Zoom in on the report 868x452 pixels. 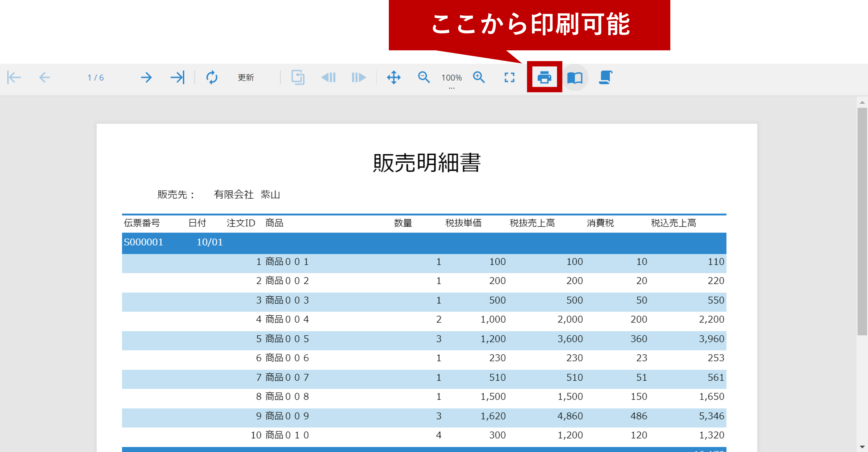pos(479,77)
